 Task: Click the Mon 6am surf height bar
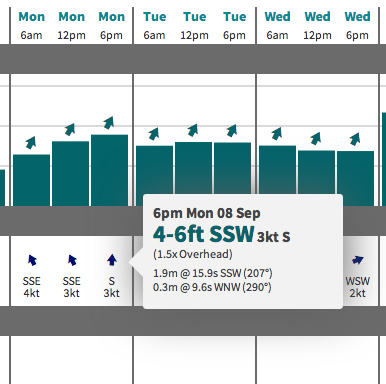point(31,180)
